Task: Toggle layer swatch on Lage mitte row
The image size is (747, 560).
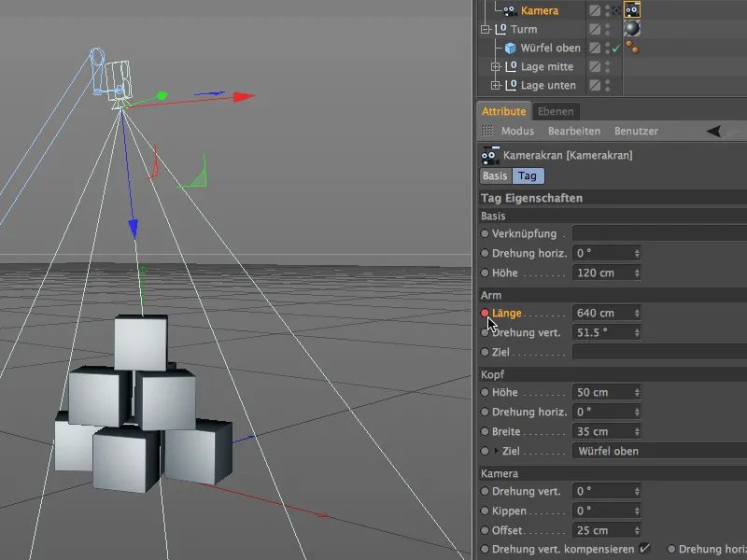Action: pyautogui.click(x=595, y=66)
